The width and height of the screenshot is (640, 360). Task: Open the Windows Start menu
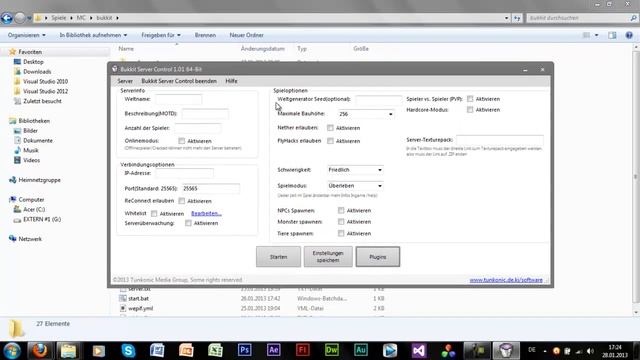pos(11,350)
